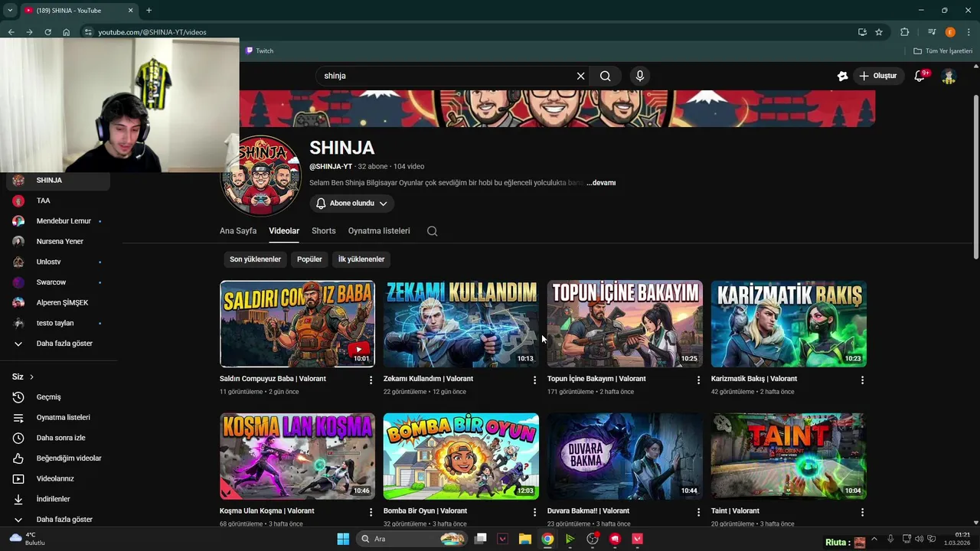This screenshot has height=551, width=980.
Task: Expand the Abone olundu subscription dropdown
Action: [352, 204]
